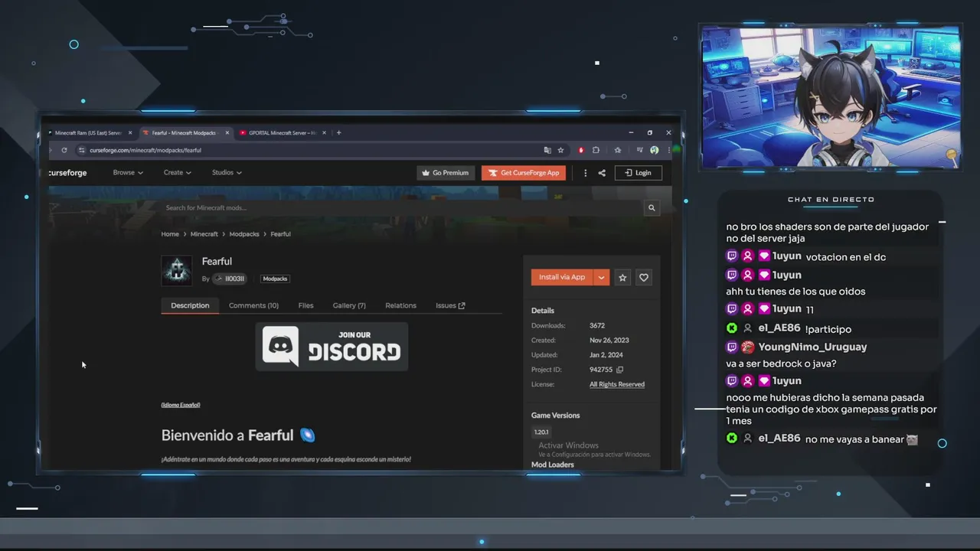
Task: Open the Relations tab
Action: 400,305
